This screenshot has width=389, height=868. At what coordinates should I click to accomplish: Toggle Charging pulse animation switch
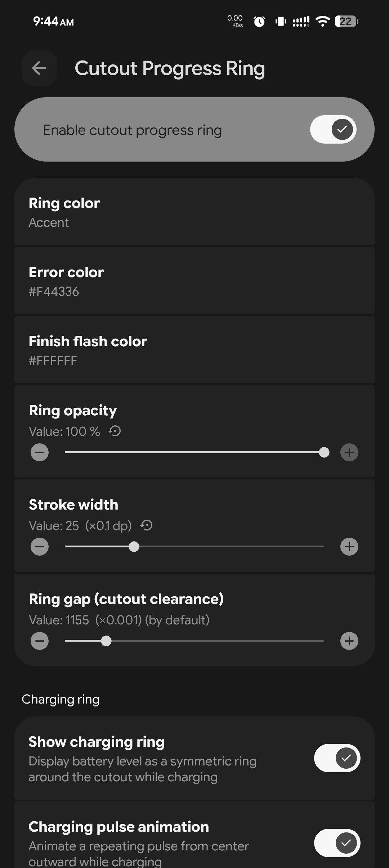pyautogui.click(x=337, y=843)
